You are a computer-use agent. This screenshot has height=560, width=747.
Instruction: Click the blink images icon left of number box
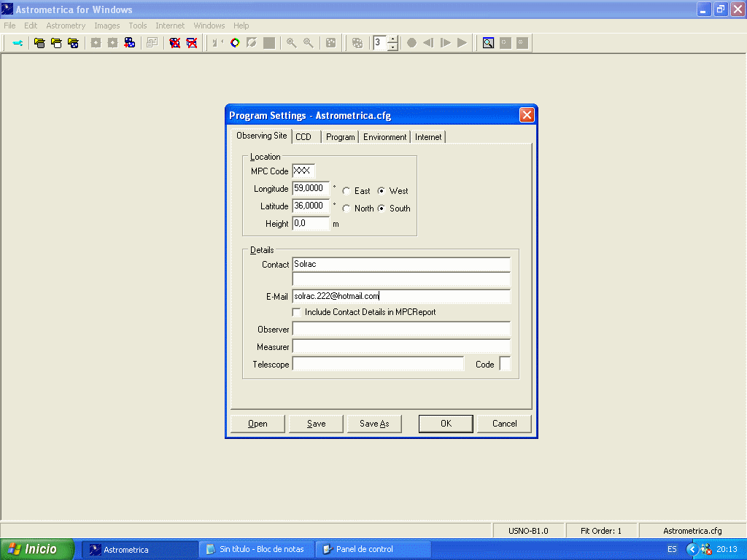point(357,43)
